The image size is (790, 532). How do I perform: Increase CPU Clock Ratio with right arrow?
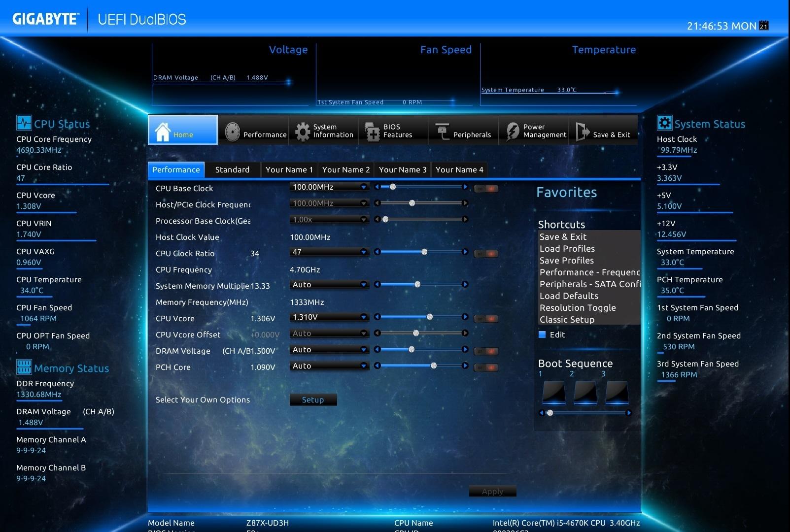(x=465, y=252)
